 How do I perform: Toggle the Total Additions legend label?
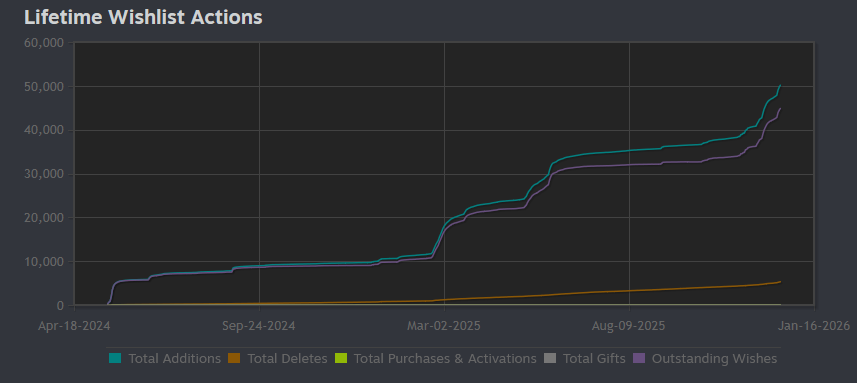tap(174, 359)
